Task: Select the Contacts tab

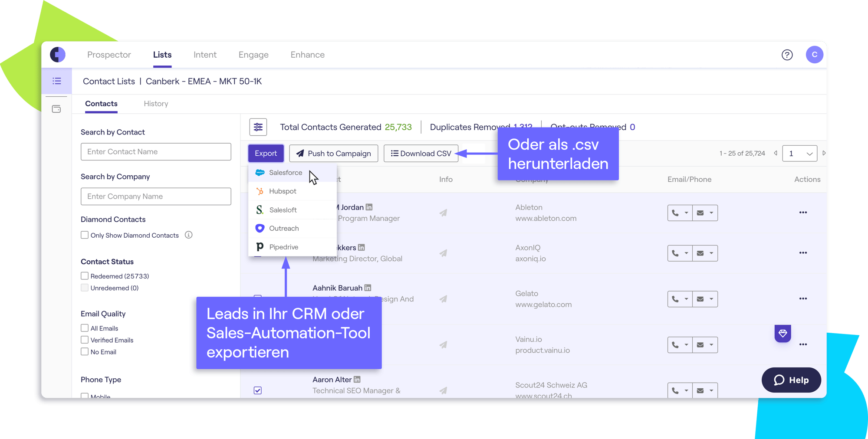Action: [101, 104]
